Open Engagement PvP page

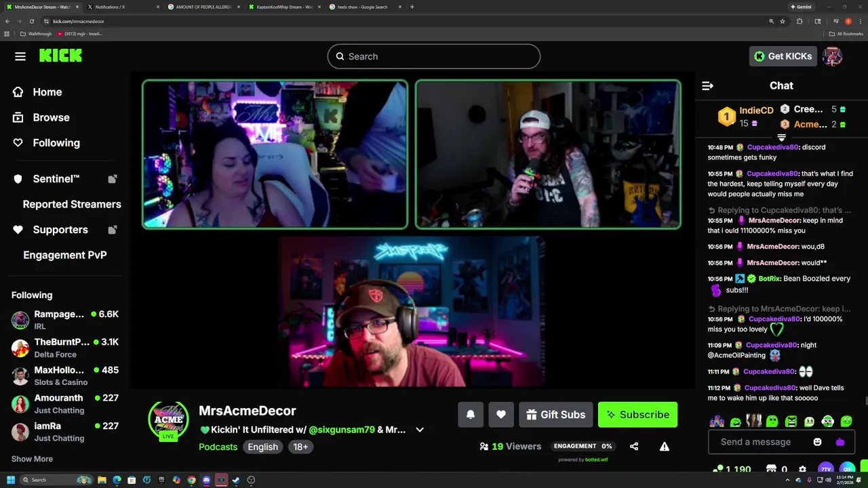65,255
